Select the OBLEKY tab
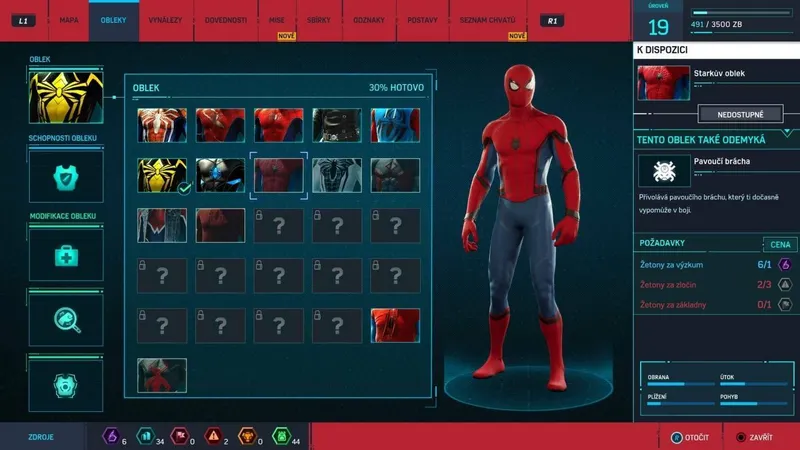This screenshot has height=450, width=800. 113,20
